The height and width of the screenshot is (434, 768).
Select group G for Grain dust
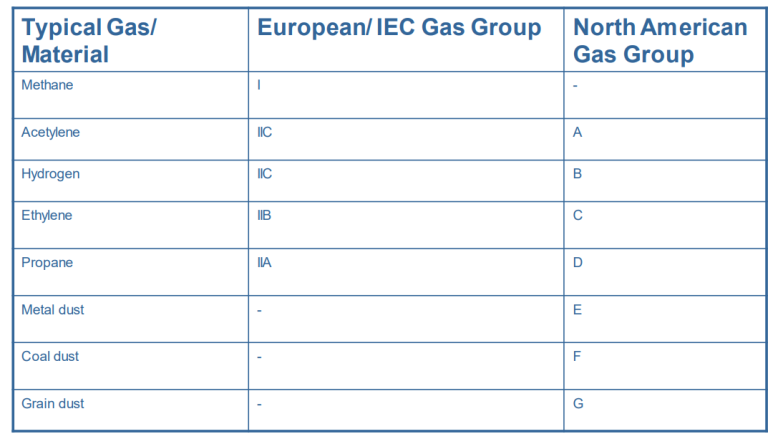578,403
